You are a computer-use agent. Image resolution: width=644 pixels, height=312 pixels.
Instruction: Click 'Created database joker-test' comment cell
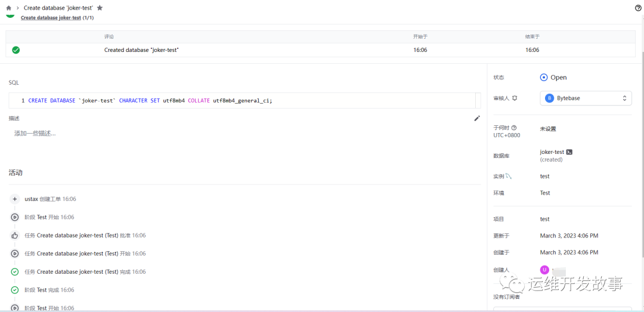[142, 50]
